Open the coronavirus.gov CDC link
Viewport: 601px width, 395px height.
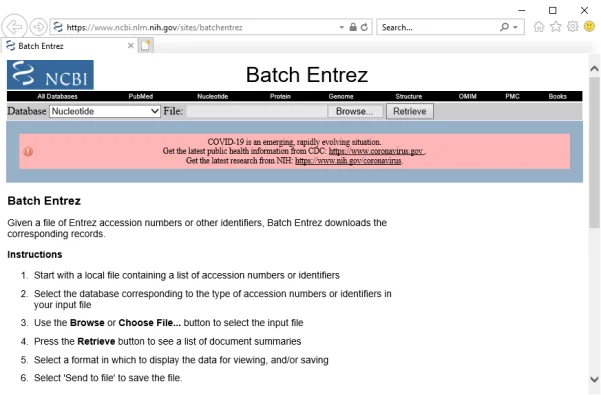click(x=376, y=151)
